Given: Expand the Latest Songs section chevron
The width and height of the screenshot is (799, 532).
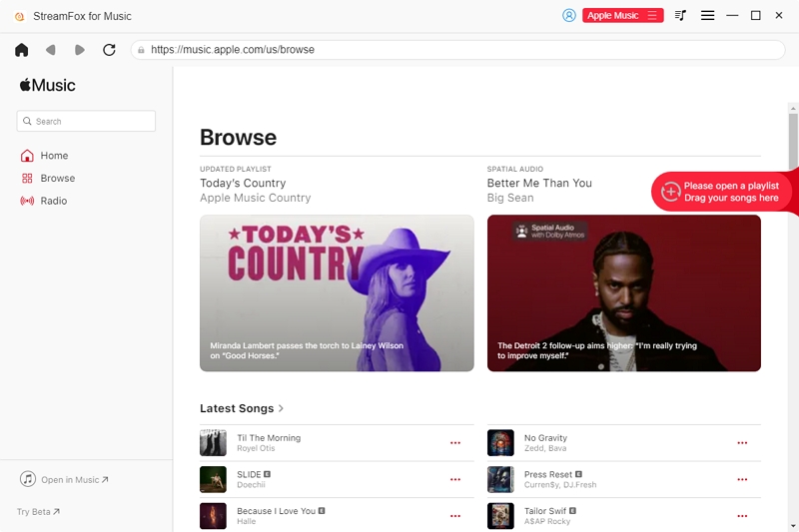Looking at the screenshot, I should [281, 408].
